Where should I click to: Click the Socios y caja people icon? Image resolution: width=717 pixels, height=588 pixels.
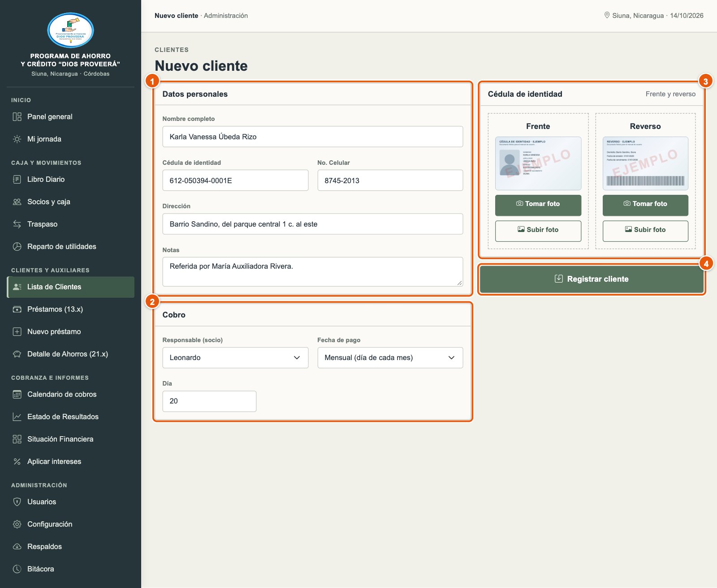tap(17, 202)
